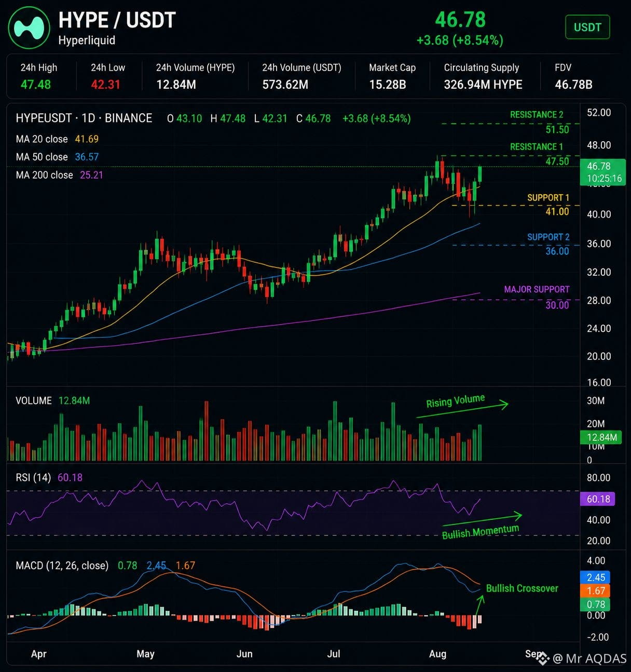This screenshot has height=672, width=631.
Task: Click the SUPPORT 2 label
Action: [x=548, y=237]
